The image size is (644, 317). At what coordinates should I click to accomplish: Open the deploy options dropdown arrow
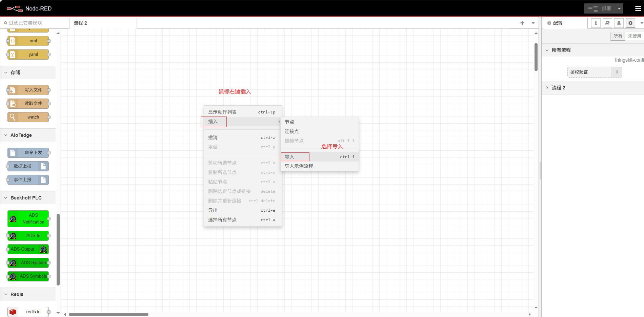tap(619, 8)
